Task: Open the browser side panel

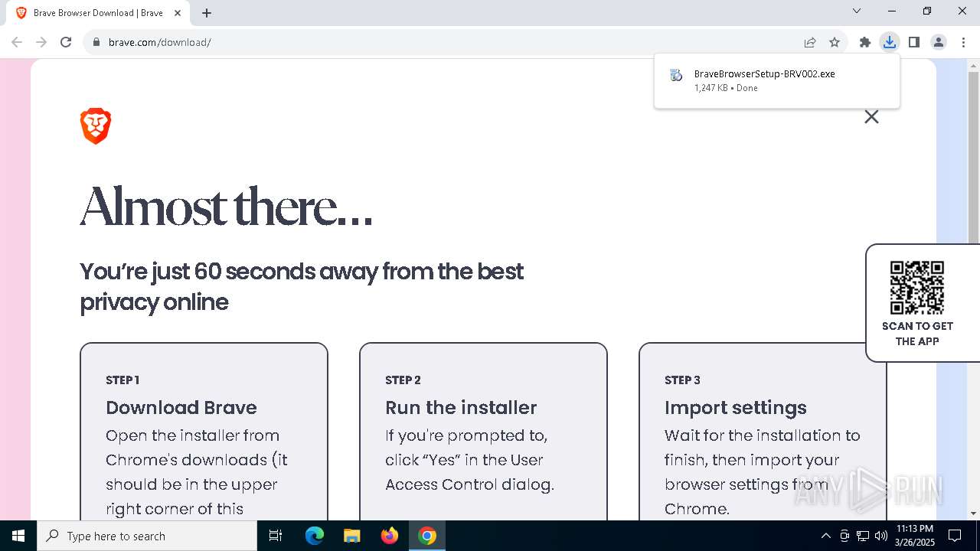Action: [914, 42]
